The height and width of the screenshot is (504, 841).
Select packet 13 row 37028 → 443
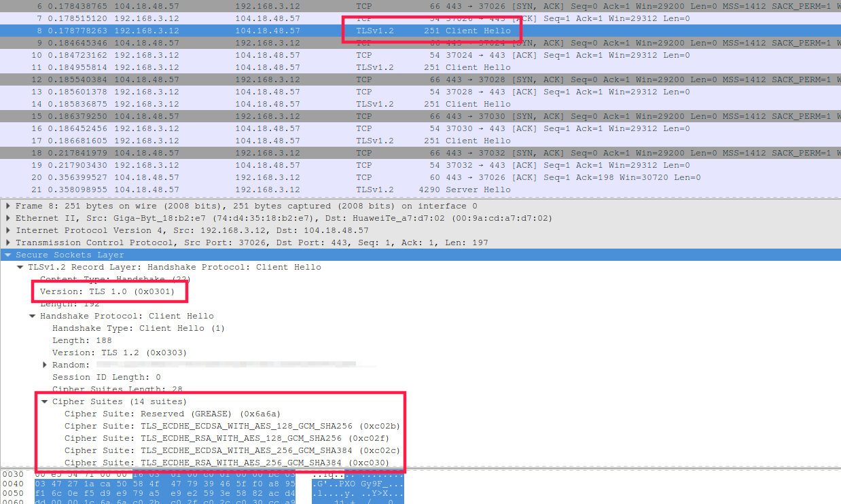point(420,92)
